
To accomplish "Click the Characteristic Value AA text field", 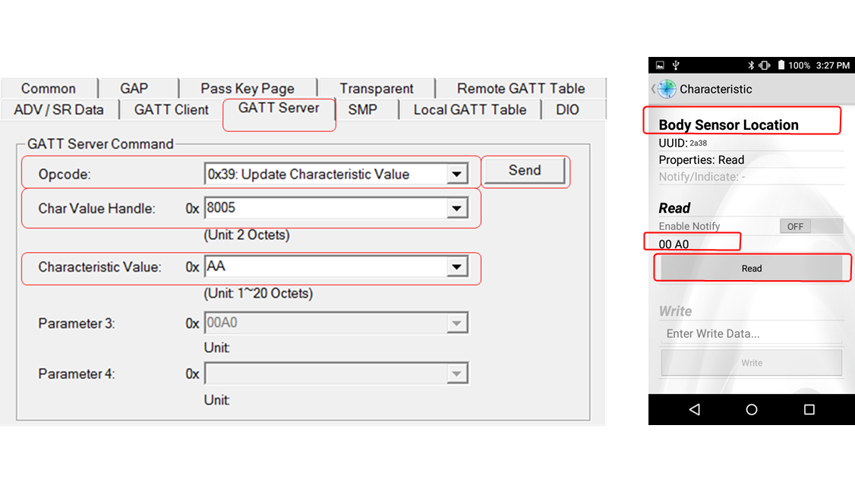I will tap(325, 267).
